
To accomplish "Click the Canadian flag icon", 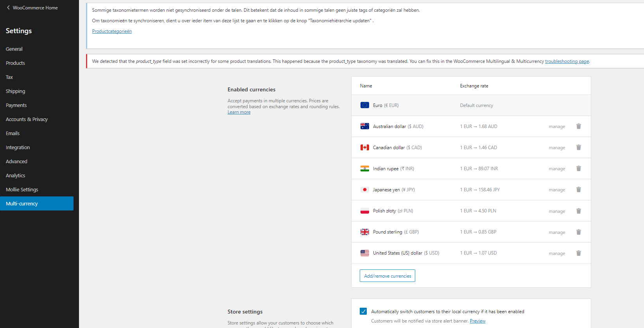I will tap(364, 147).
